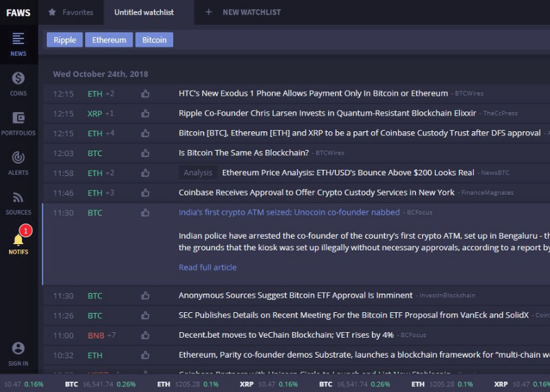Go to Portfolios in sidebar

pyautogui.click(x=19, y=123)
